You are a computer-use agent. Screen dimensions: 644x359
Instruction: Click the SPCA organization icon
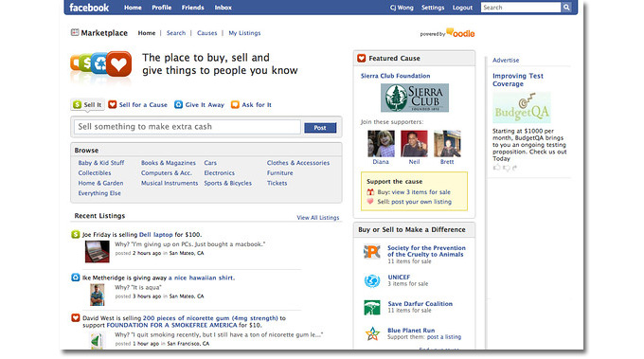tap(372, 251)
